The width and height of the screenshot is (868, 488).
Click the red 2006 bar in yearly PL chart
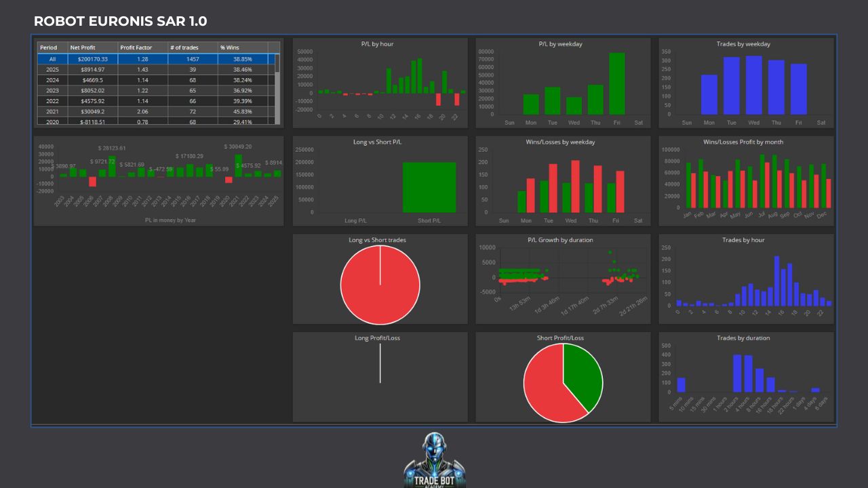pyautogui.click(x=92, y=181)
